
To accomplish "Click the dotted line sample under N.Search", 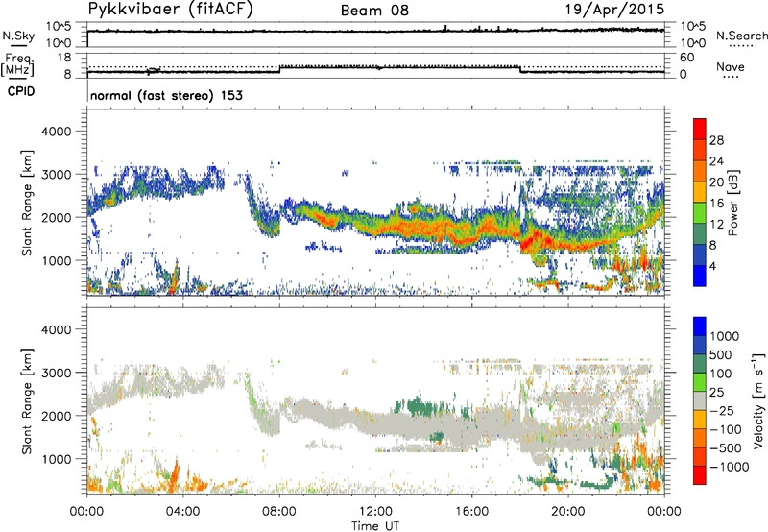I will click(742, 46).
